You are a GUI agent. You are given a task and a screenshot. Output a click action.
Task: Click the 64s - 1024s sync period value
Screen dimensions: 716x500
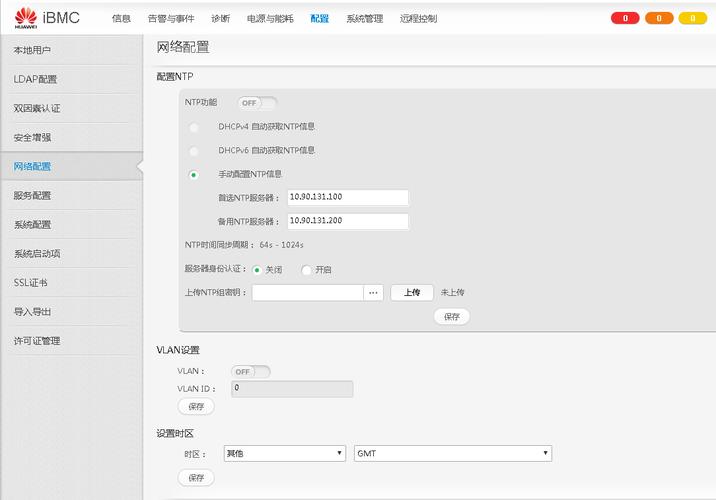281,245
